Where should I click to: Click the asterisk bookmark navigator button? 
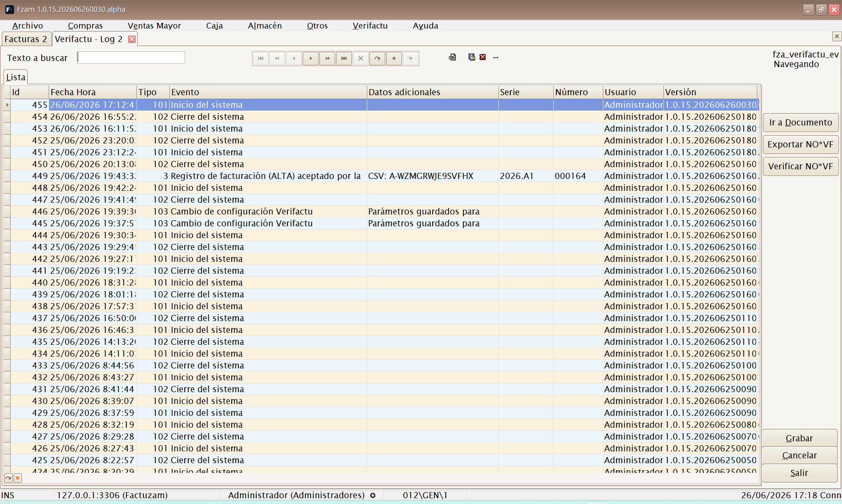(x=394, y=58)
